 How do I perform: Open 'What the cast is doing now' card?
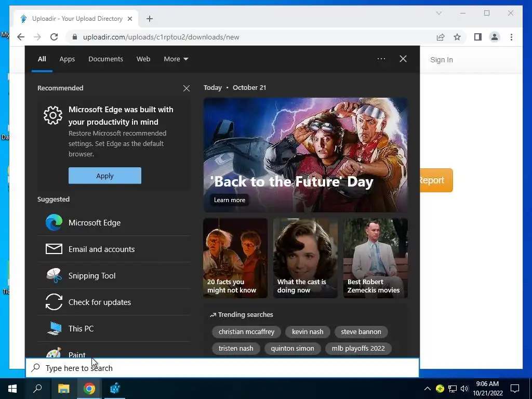point(305,258)
